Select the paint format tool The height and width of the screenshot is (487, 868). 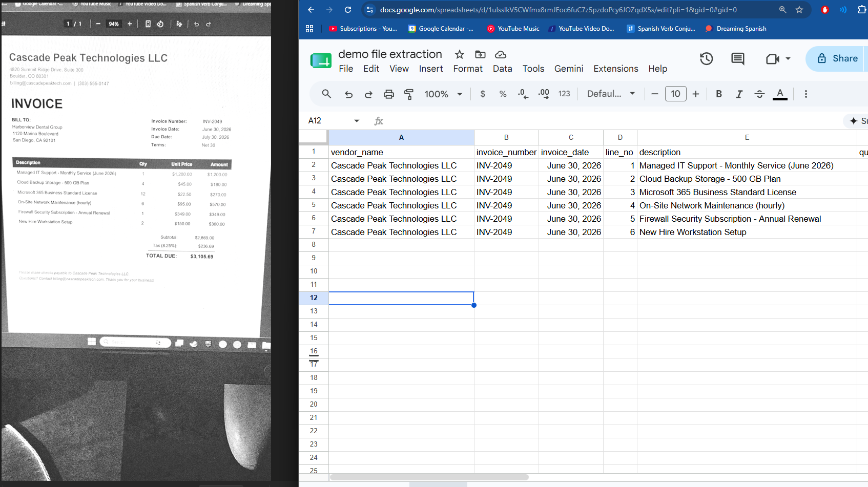pos(409,94)
